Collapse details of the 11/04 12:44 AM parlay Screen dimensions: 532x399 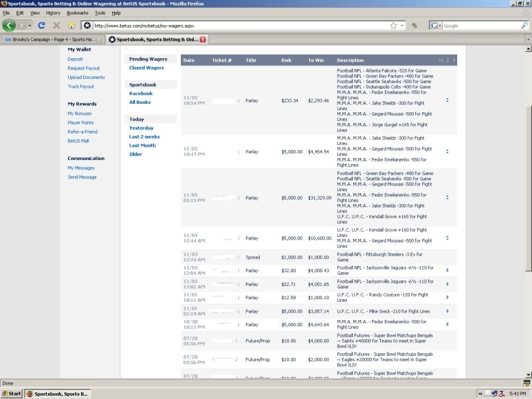click(x=447, y=238)
